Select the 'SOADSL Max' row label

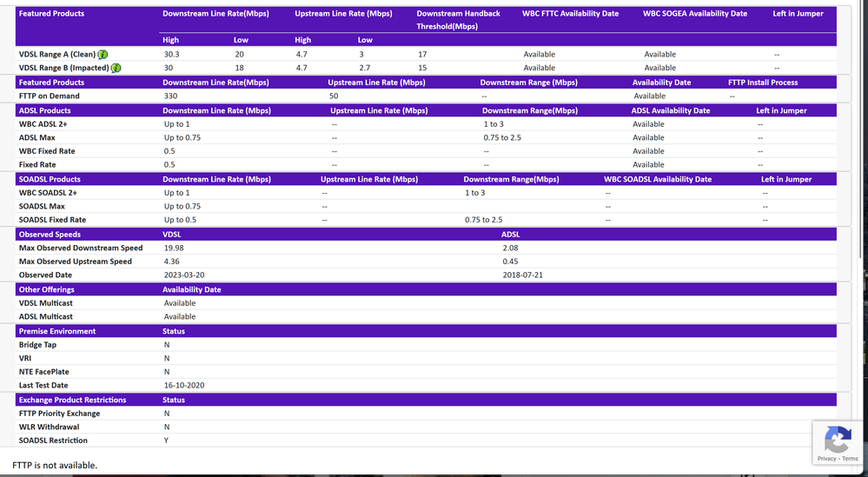(x=42, y=206)
